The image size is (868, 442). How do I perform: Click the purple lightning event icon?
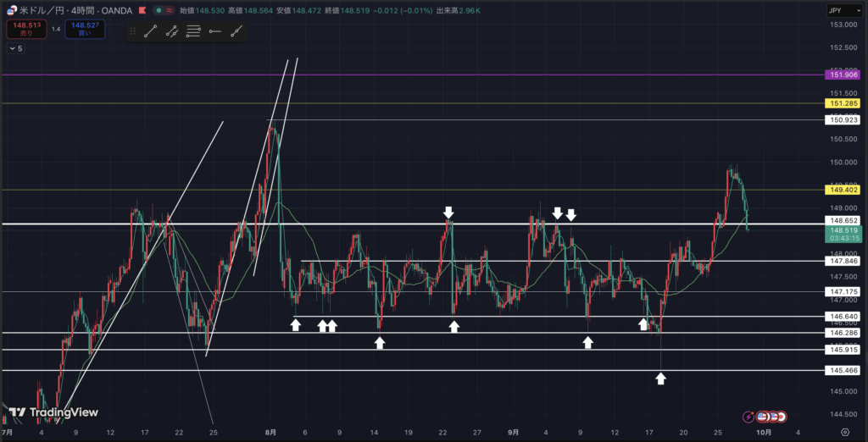[748, 417]
